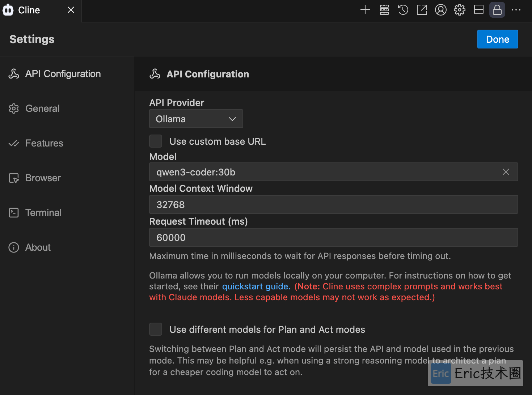Screen dimensions: 532x395
Task: Clear the qwen3-coder:30b model field
Action: pos(506,172)
